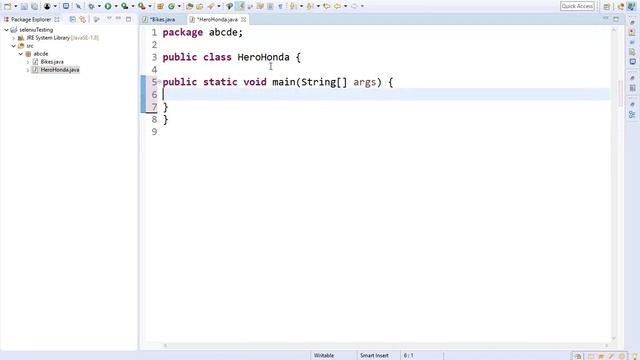Open the External Tools dropdown arrow
This screenshot has width=640, height=360.
[x=149, y=6]
